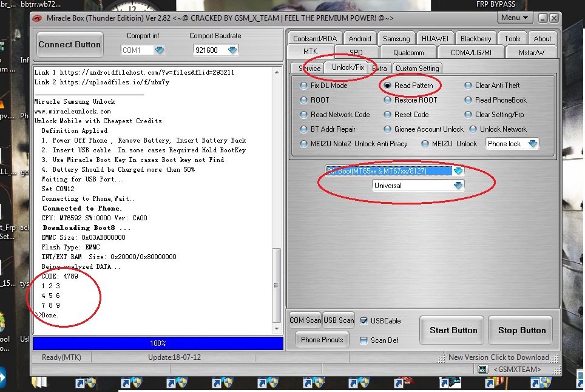Open the Menu dropdown in title bar
The image size is (585, 392).
pos(515,18)
